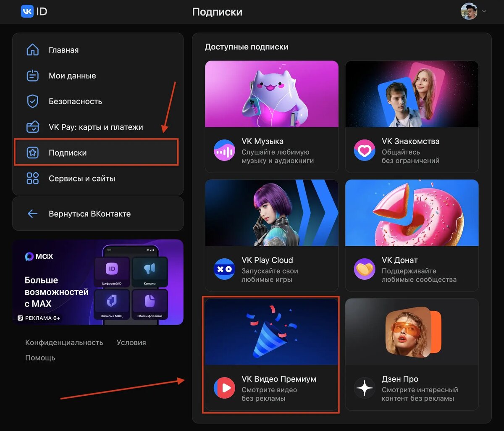Click the MAX logo in banner
The height and width of the screenshot is (431, 504).
coord(39,256)
